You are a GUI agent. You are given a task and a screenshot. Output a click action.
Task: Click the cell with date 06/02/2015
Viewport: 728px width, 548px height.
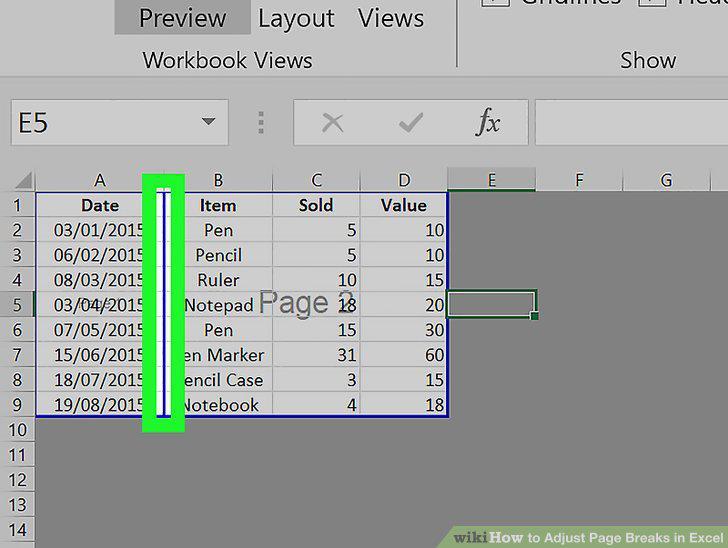pyautogui.click(x=100, y=255)
